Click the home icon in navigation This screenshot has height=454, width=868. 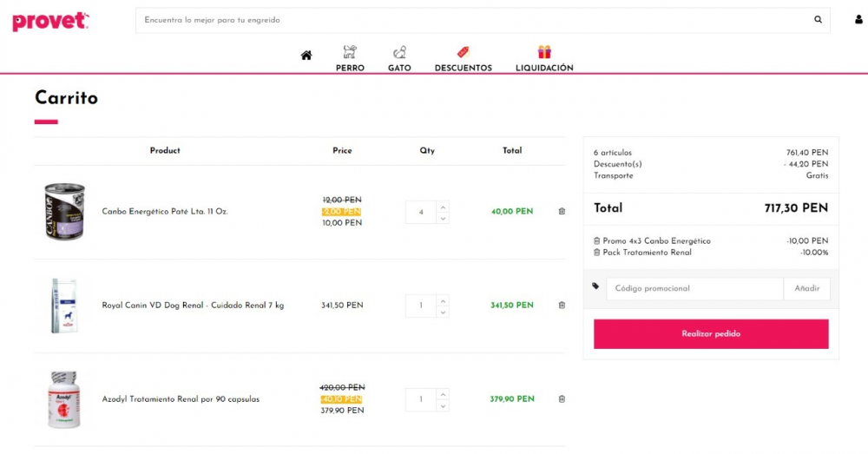point(306,56)
